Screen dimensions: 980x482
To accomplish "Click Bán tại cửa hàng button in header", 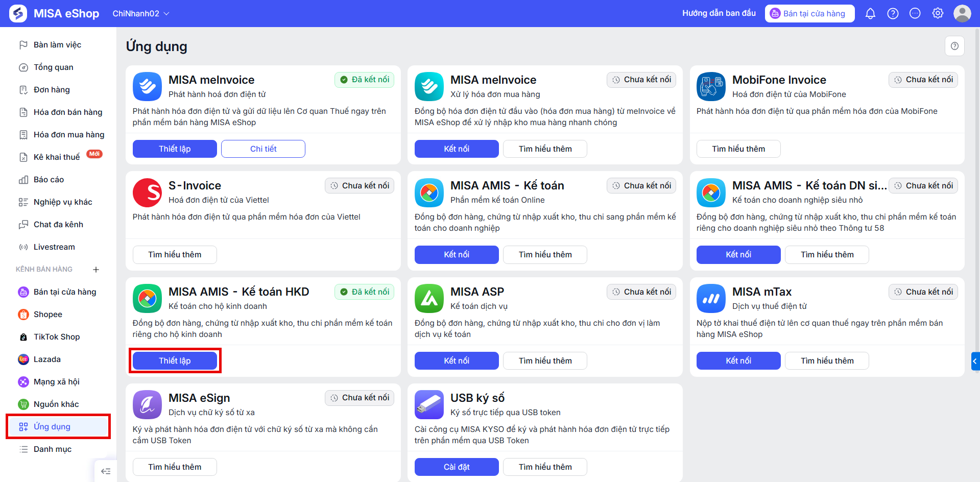I will (x=809, y=14).
